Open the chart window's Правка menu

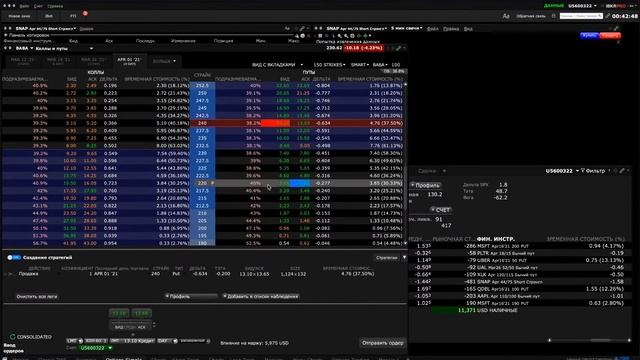(451, 29)
